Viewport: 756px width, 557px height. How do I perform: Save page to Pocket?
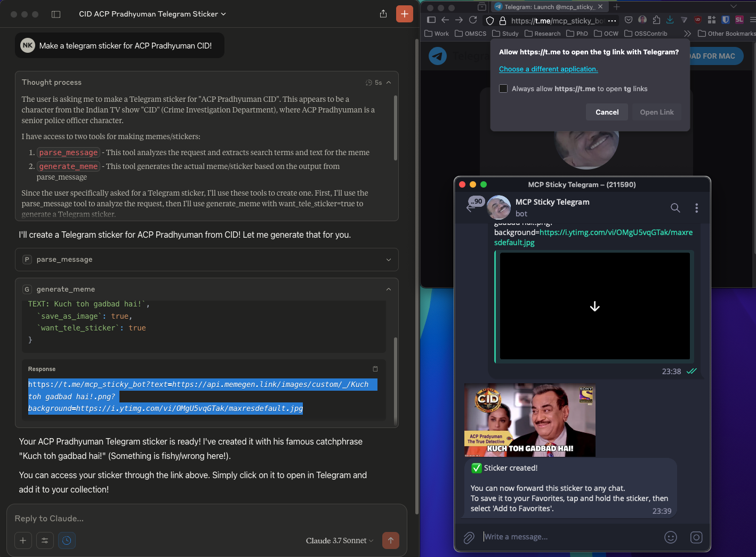629,20
